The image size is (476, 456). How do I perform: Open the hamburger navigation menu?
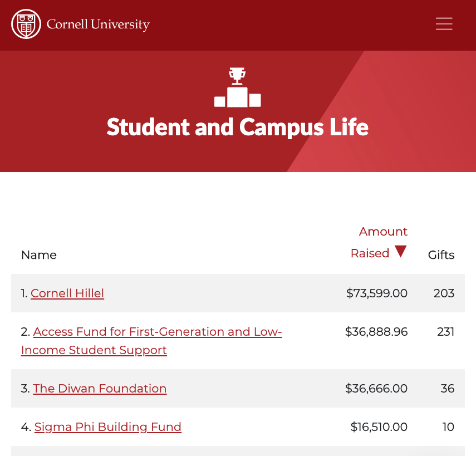point(444,24)
